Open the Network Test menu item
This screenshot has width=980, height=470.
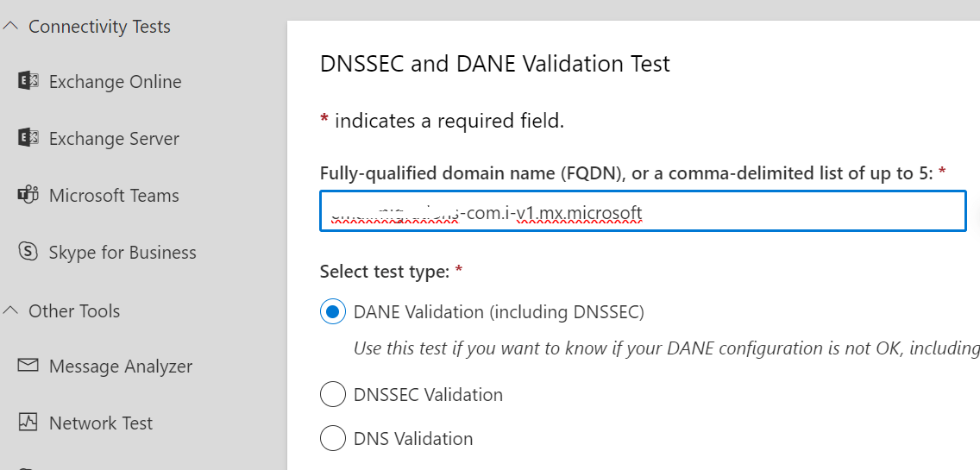[101, 423]
